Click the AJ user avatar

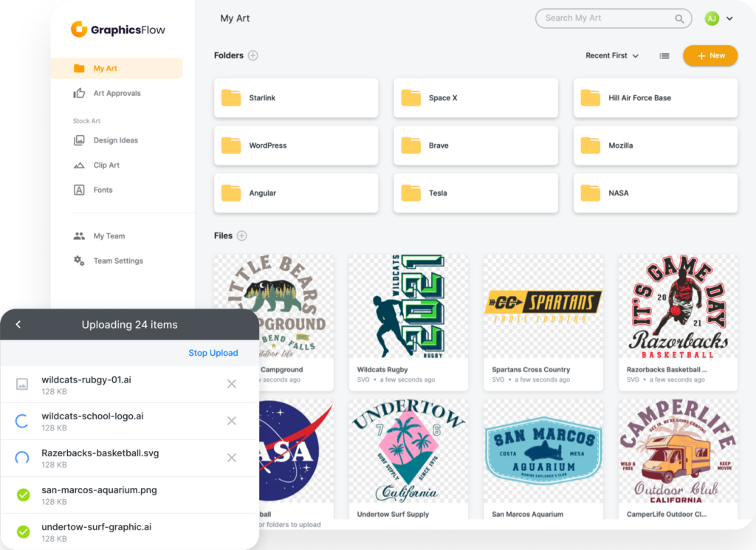[712, 18]
